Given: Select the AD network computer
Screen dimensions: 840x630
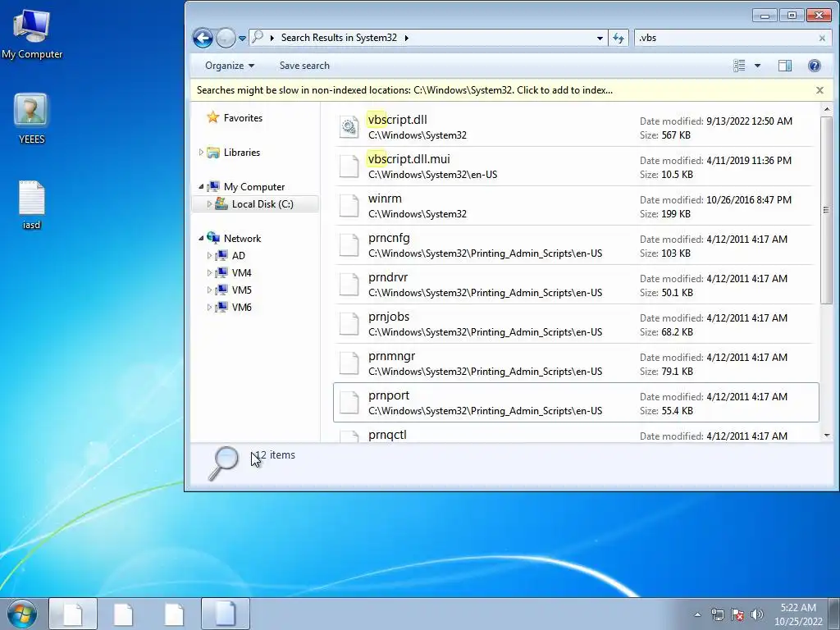Looking at the screenshot, I should (x=239, y=256).
